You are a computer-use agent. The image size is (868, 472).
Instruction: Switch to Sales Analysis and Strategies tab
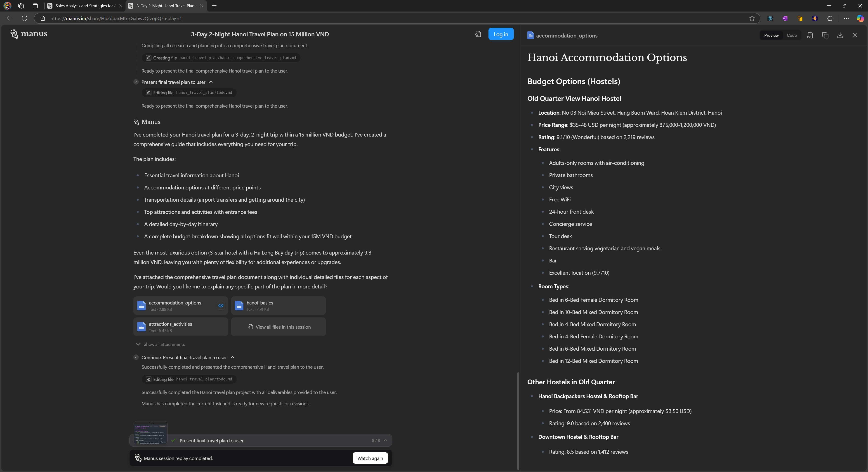click(84, 6)
